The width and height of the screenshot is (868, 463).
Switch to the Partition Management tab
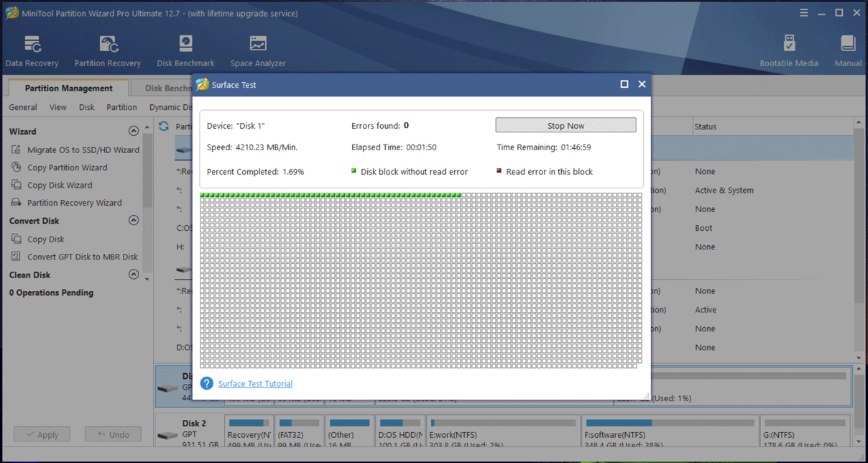point(68,88)
